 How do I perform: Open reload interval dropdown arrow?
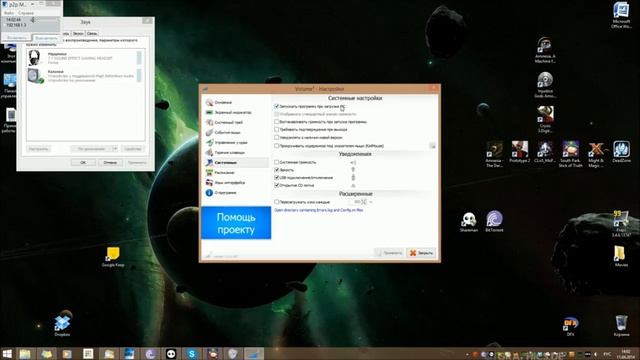click(x=371, y=202)
